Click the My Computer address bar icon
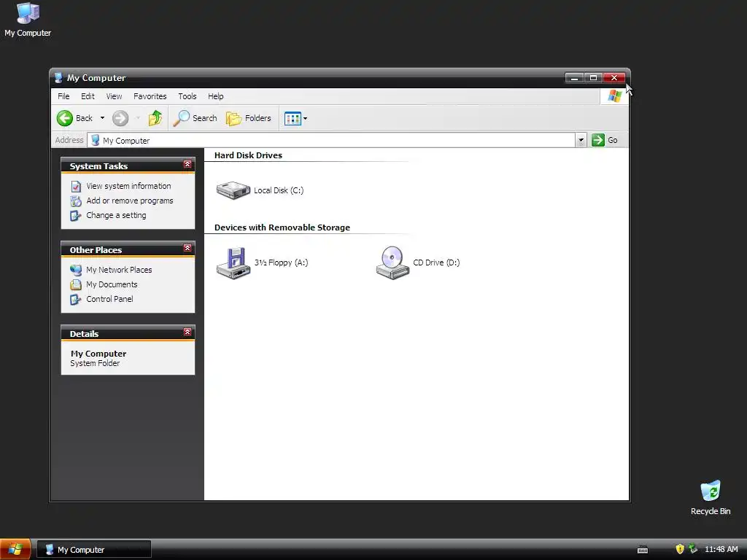The width and height of the screenshot is (747, 560). point(96,141)
